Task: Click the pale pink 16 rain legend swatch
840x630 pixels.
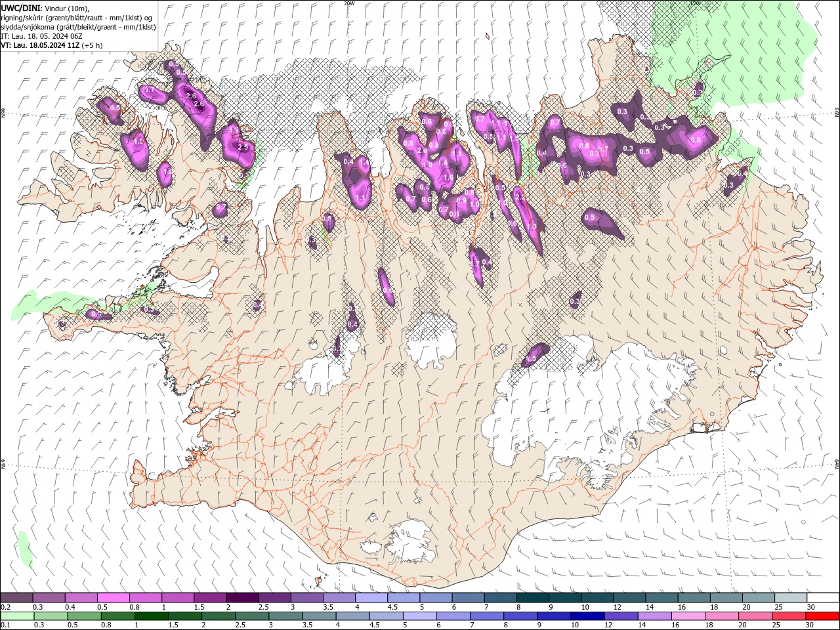Action: [x=688, y=616]
